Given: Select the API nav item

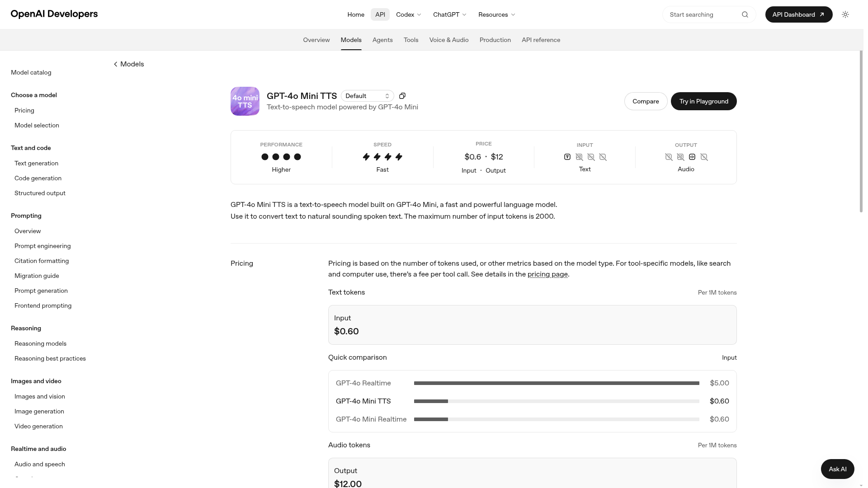Looking at the screenshot, I should coord(380,14).
